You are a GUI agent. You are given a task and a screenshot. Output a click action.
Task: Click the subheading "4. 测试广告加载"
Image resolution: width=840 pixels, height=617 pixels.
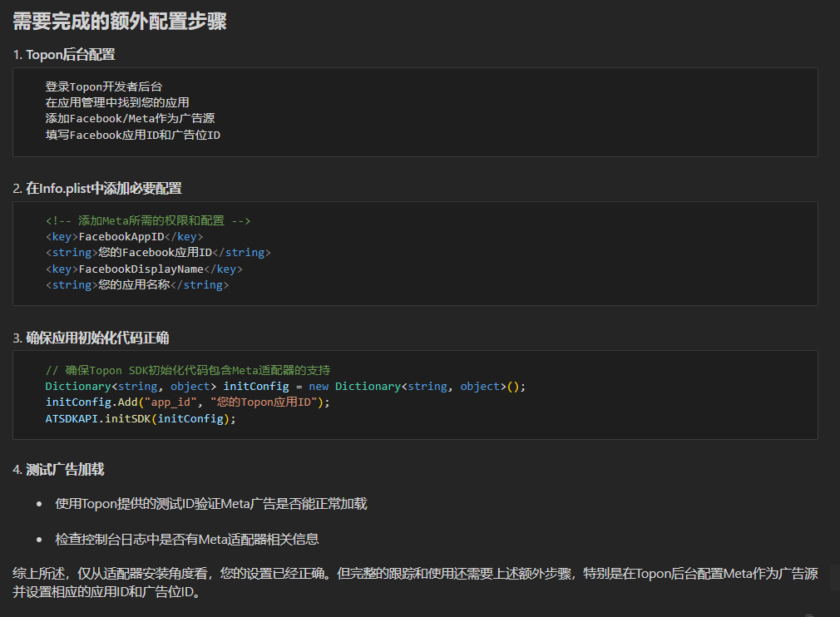coord(58,470)
